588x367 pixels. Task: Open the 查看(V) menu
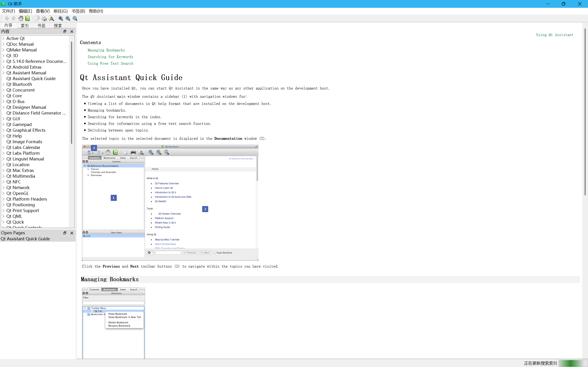43,11
